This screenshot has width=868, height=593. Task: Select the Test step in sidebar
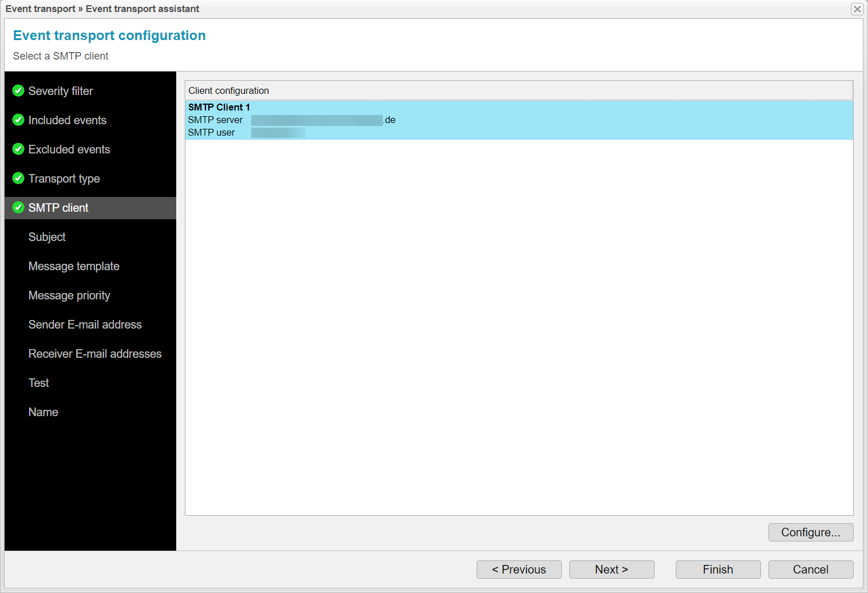[38, 383]
